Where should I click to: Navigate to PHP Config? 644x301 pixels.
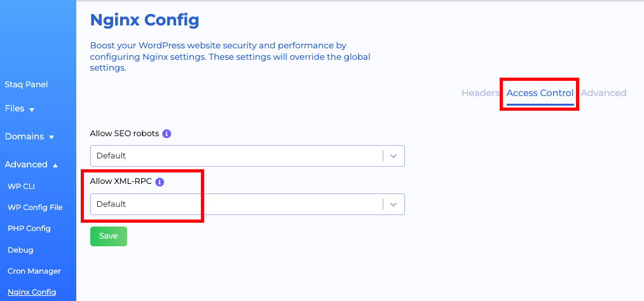(29, 228)
